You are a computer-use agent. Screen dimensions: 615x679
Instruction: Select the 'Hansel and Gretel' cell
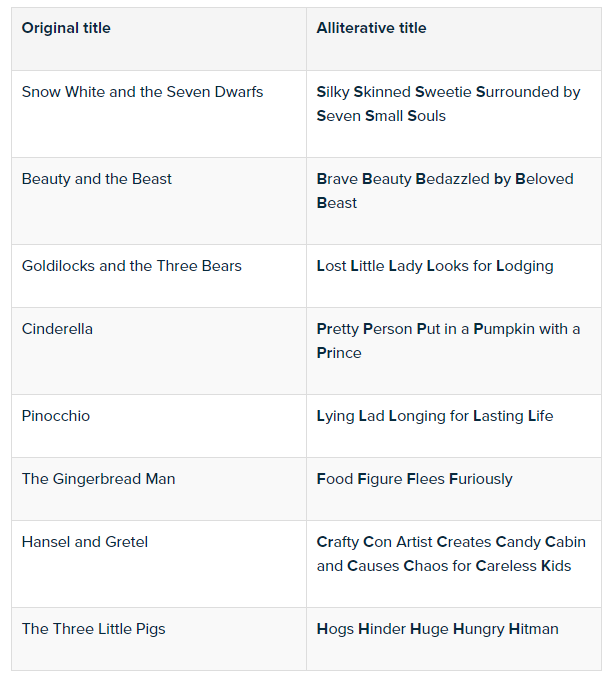[85, 542]
